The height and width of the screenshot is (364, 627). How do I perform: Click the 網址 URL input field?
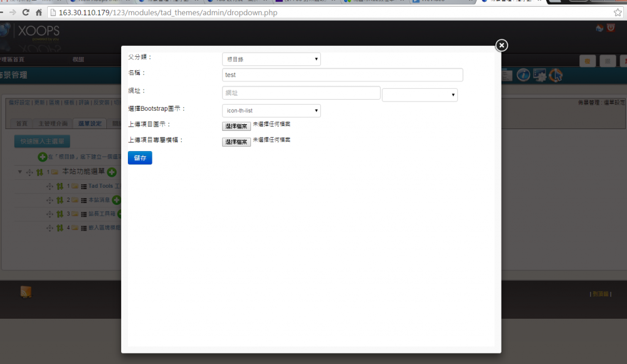tap(301, 93)
